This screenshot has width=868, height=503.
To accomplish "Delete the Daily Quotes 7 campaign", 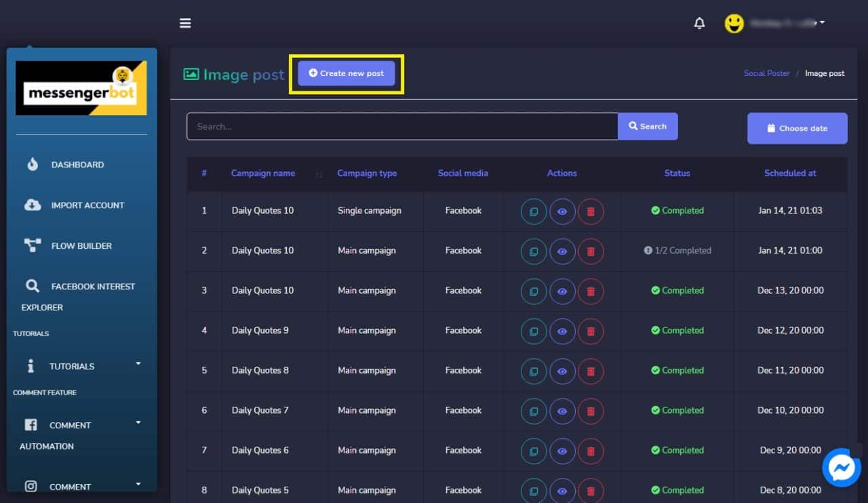I will click(591, 411).
